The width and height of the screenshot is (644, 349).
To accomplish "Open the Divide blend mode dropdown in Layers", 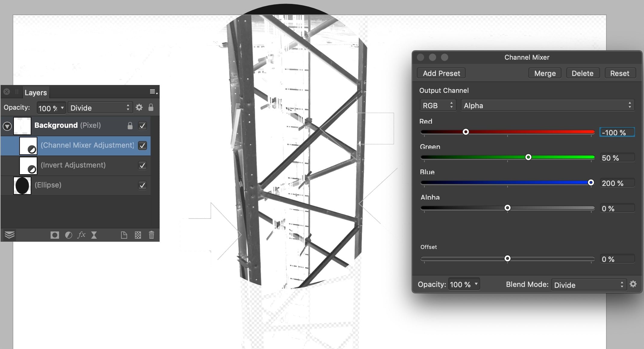I will (100, 108).
